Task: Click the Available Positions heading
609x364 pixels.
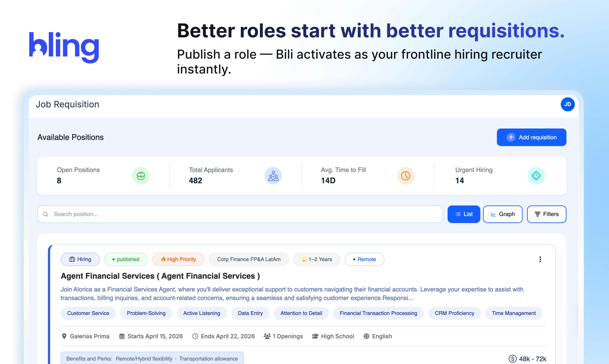Action: (x=70, y=137)
